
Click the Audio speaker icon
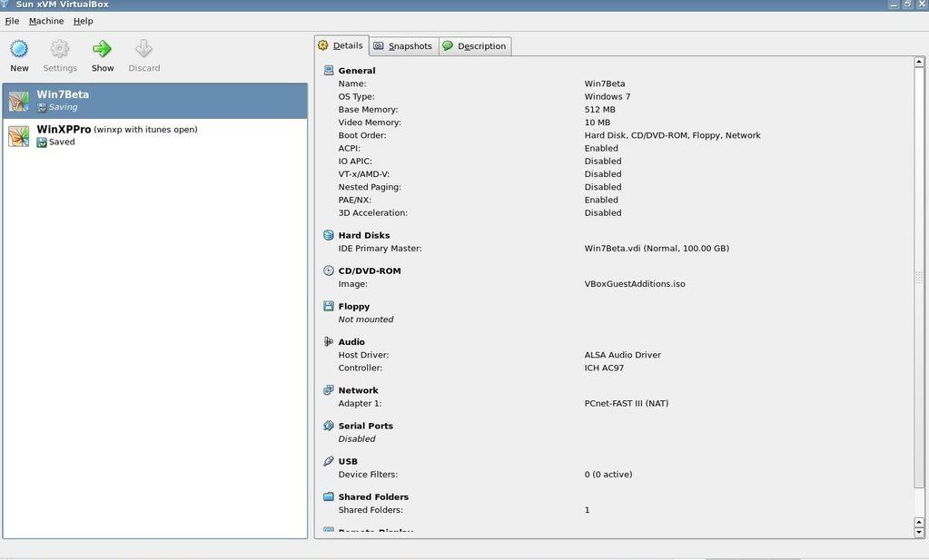329,342
